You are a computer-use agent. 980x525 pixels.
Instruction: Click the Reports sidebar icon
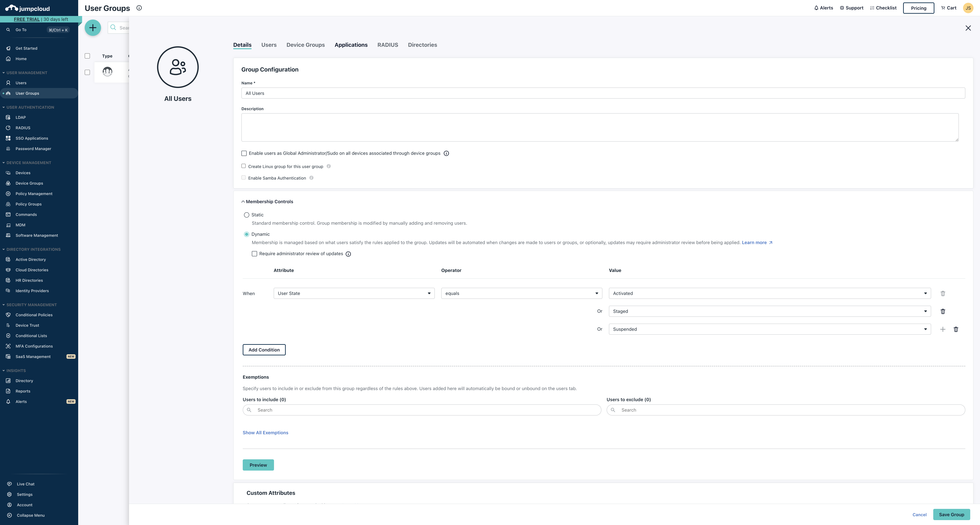point(8,391)
